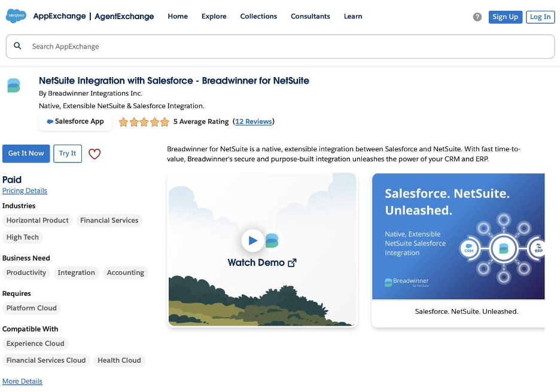The height and width of the screenshot is (392, 560).
Task: Go to the Collections page
Action: pyautogui.click(x=258, y=17)
